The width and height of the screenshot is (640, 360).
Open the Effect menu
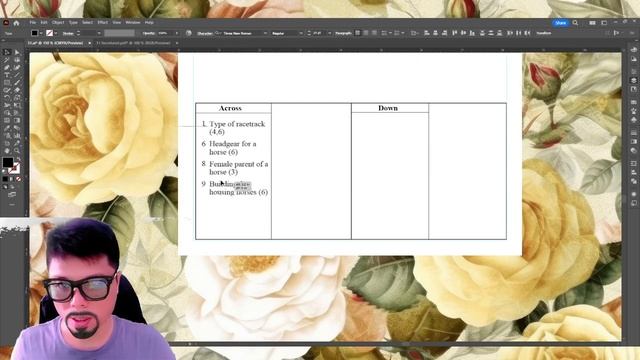pos(102,23)
